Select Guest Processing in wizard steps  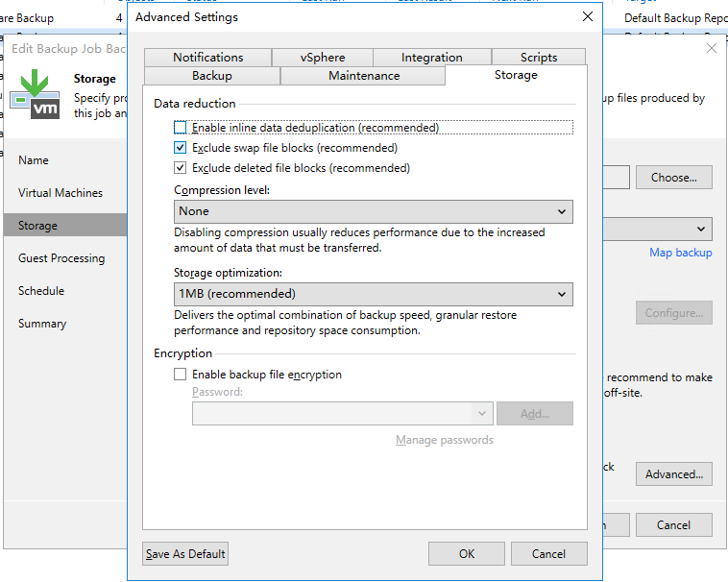coord(61,258)
